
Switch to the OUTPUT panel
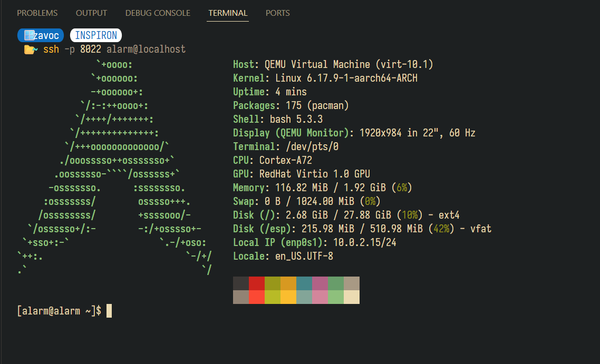point(91,13)
